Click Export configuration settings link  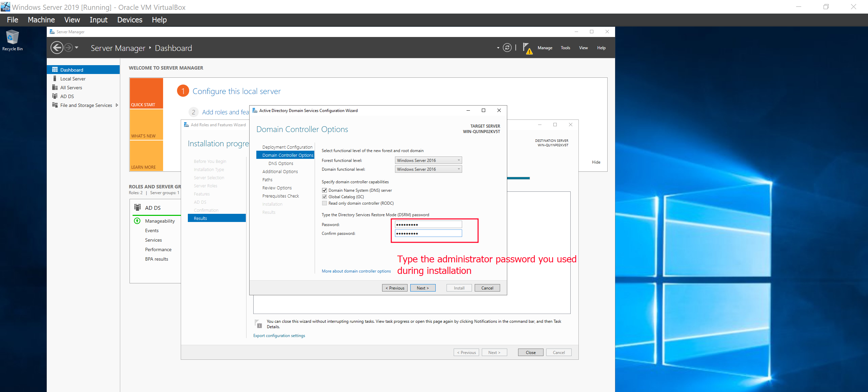(279, 335)
